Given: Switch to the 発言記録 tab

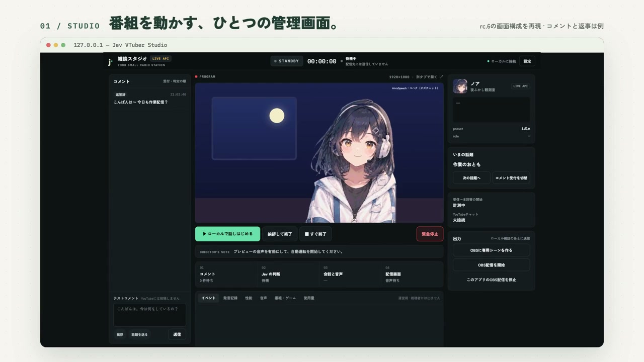Looking at the screenshot, I should (x=230, y=298).
